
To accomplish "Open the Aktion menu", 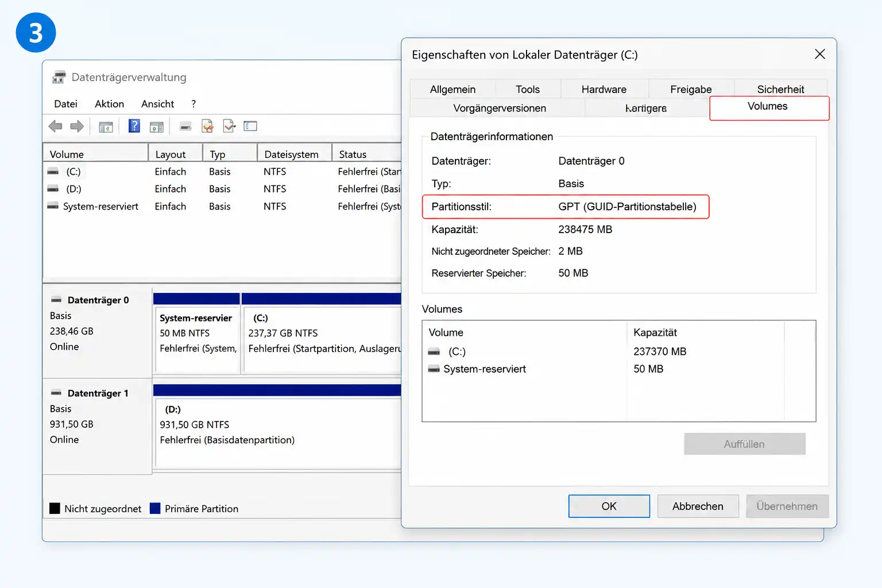I will [109, 104].
